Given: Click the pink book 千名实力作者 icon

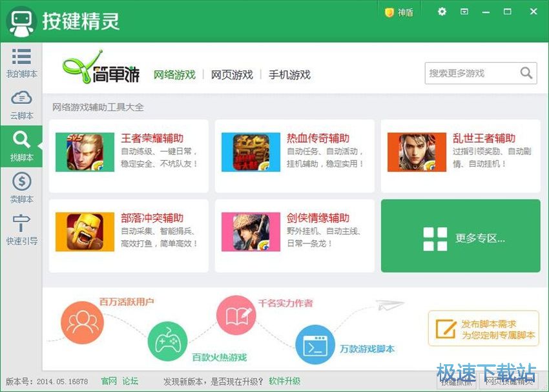Looking at the screenshot, I should (236, 315).
